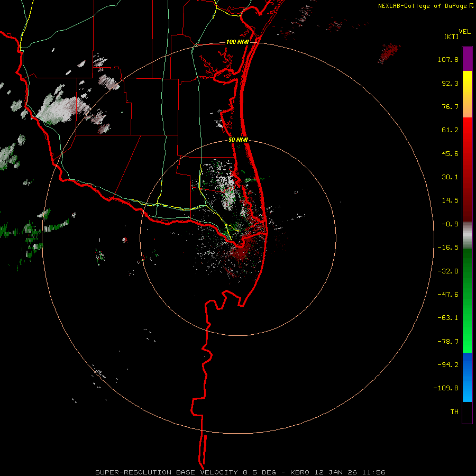Click the blue segment of the color bar
This screenshot has width=476, height=476.
tap(467, 377)
